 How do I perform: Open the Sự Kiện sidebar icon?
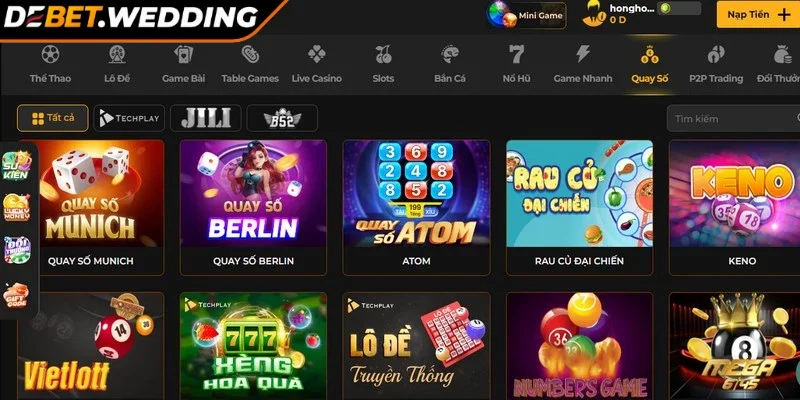coord(17,166)
